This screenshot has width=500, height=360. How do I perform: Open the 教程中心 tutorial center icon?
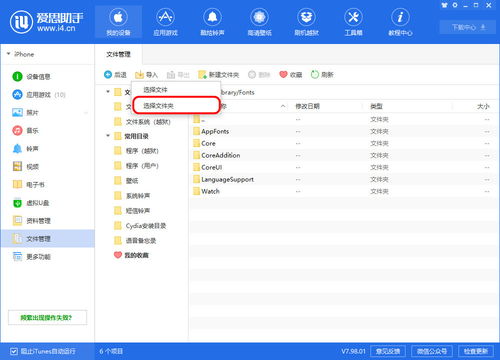400,22
